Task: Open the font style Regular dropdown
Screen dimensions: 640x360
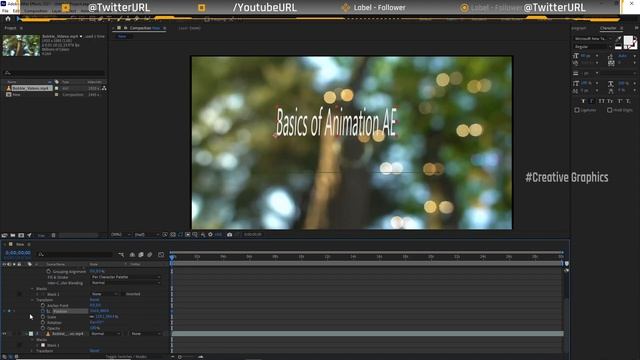Action: point(593,47)
